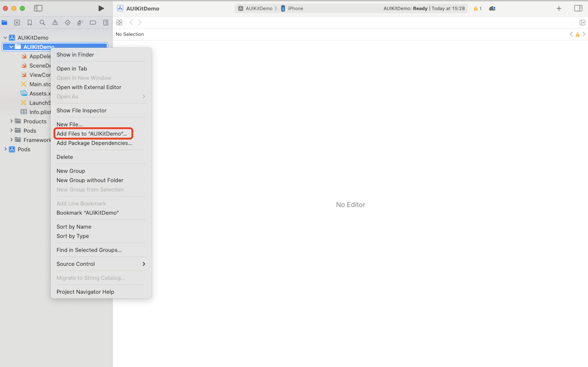Click the plus Library button
Screen dimensions: 588x367
559,8
